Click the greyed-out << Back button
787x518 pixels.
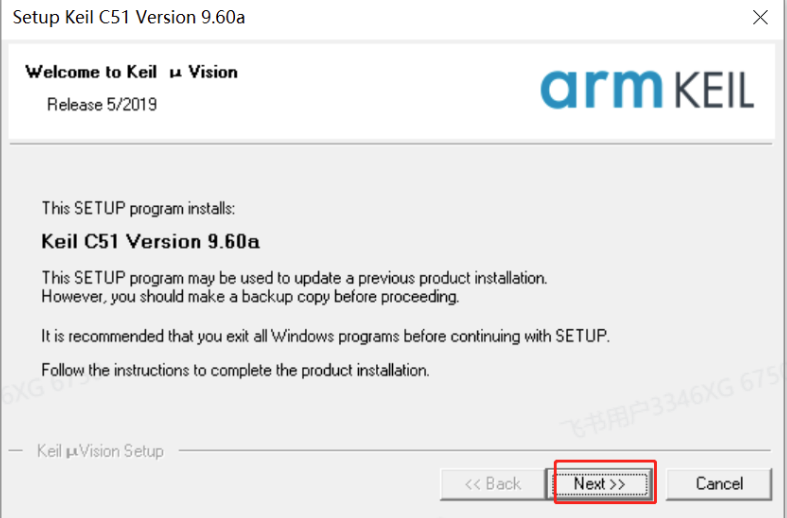[x=492, y=483]
